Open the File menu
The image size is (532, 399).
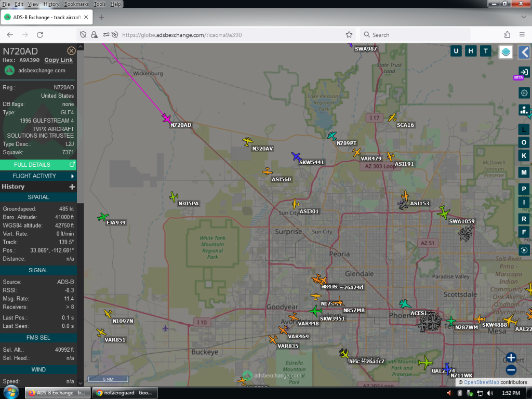[x=6, y=4]
